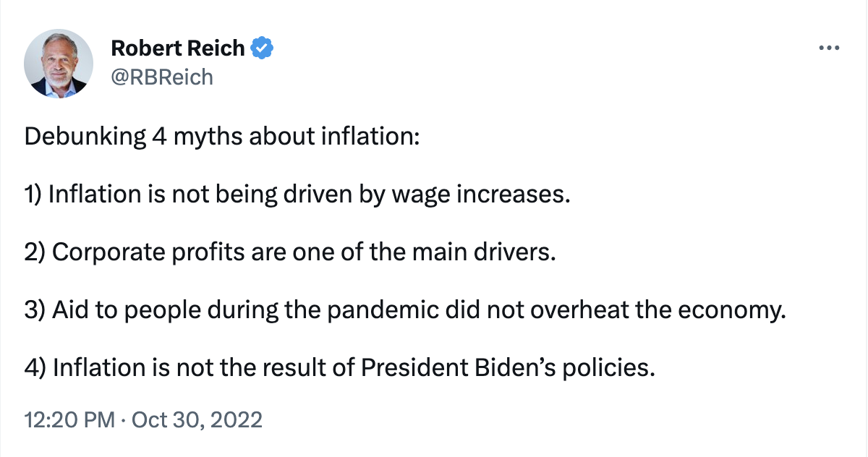Viewport: 868px width, 457px height.
Task: Click the Oct 30, 2022 date
Action: coord(198,419)
